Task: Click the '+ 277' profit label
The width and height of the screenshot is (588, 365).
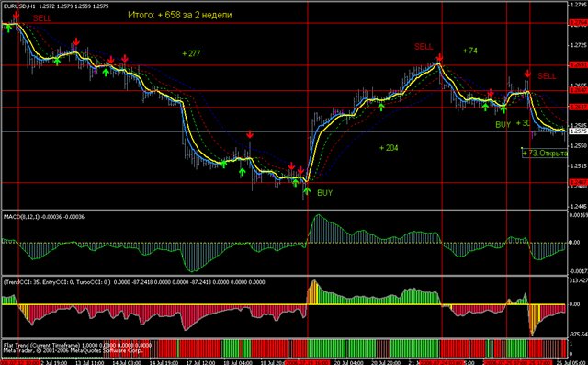Action: pos(191,53)
